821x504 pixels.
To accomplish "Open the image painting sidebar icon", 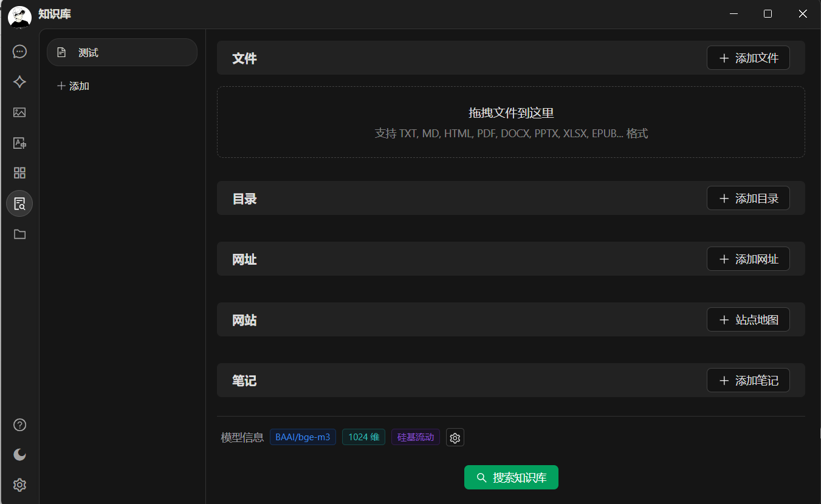I will click(x=19, y=112).
